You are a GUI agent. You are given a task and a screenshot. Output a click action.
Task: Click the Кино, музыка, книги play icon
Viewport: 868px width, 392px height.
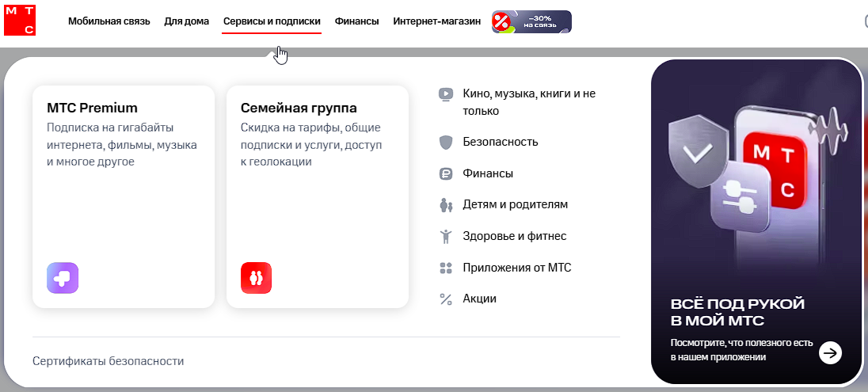coord(446,94)
